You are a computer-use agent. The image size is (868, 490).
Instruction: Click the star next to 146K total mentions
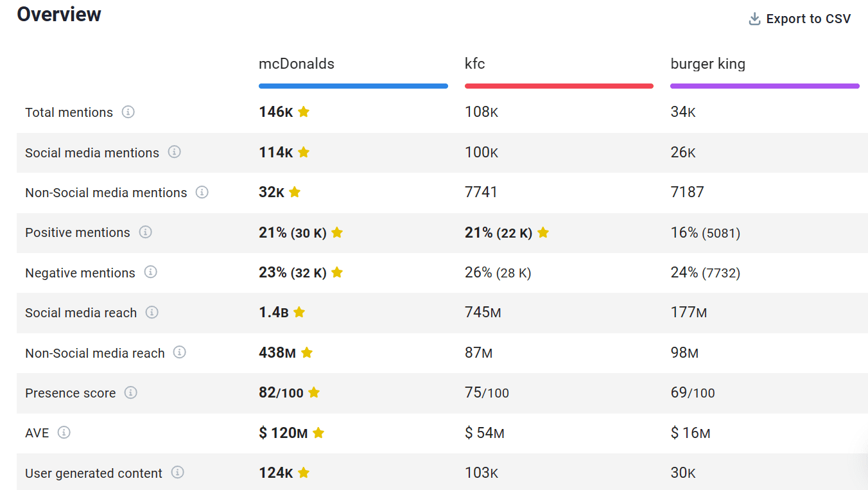point(304,112)
